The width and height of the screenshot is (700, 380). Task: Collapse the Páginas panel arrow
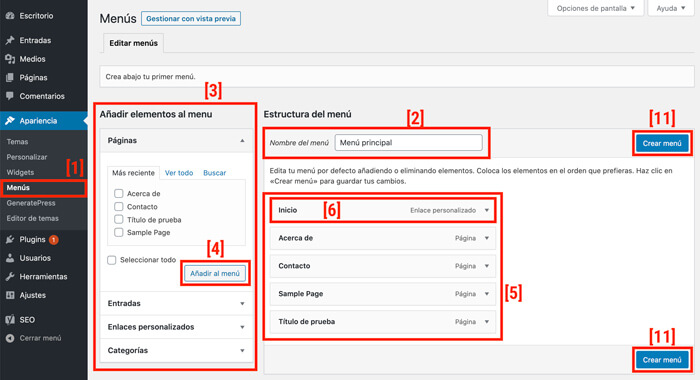[242, 141]
